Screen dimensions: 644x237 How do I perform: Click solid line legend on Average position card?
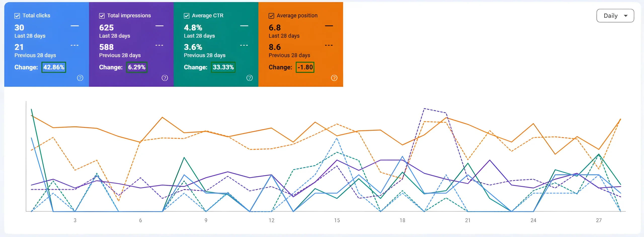click(329, 26)
